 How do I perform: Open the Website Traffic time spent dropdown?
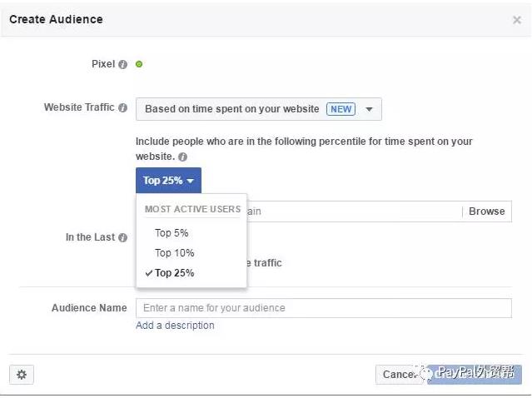(x=258, y=109)
